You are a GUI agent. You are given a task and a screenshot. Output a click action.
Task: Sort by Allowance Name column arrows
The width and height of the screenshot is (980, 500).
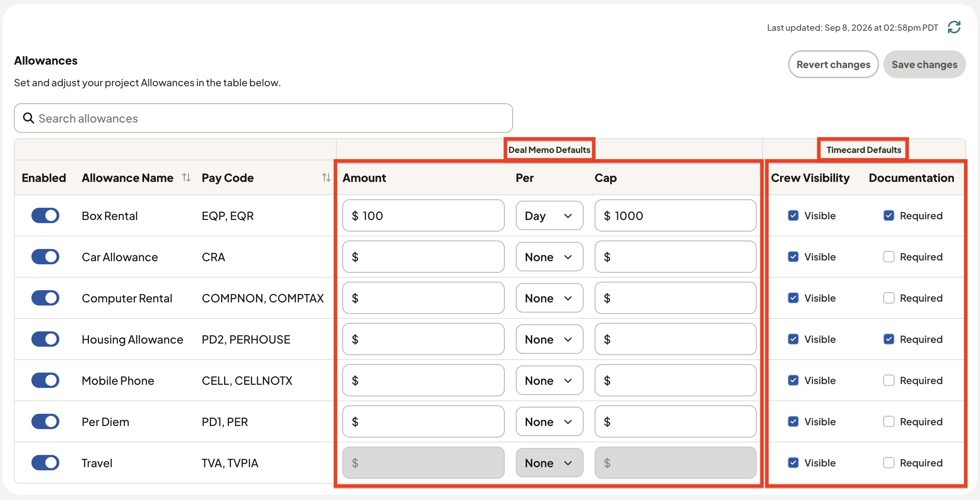186,178
